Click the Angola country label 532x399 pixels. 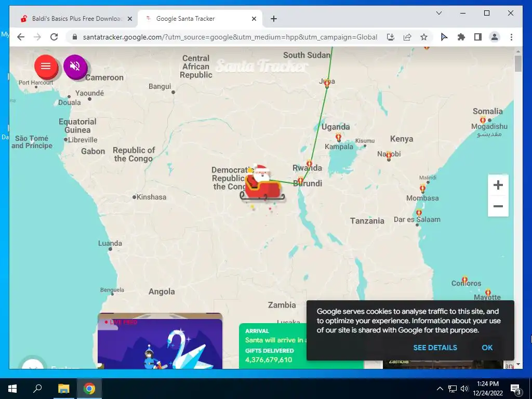162,291
